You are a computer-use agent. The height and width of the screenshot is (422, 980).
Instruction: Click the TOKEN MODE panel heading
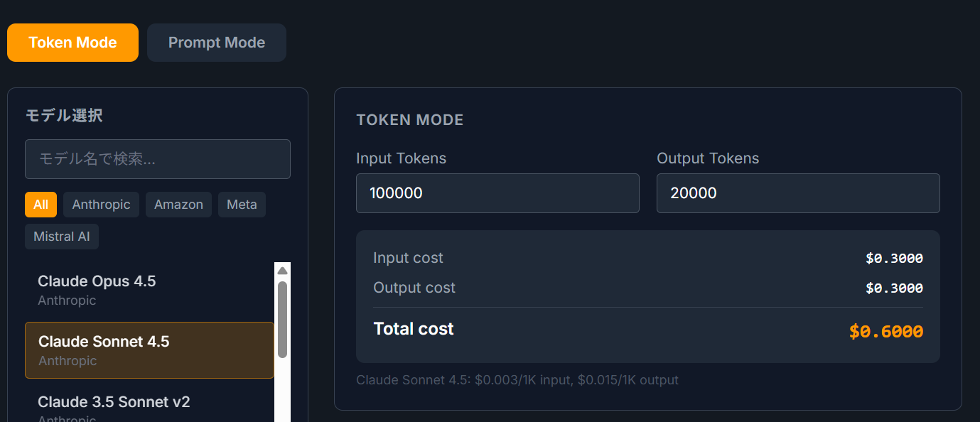coord(410,119)
